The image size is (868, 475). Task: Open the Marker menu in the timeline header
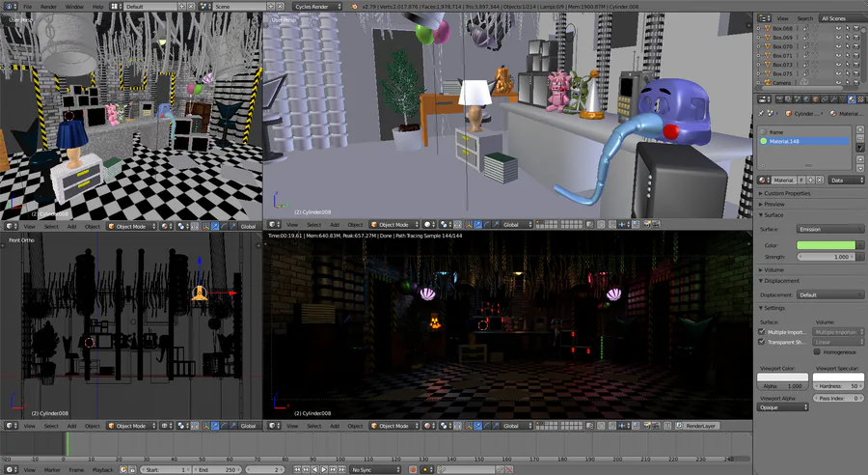(x=52, y=470)
